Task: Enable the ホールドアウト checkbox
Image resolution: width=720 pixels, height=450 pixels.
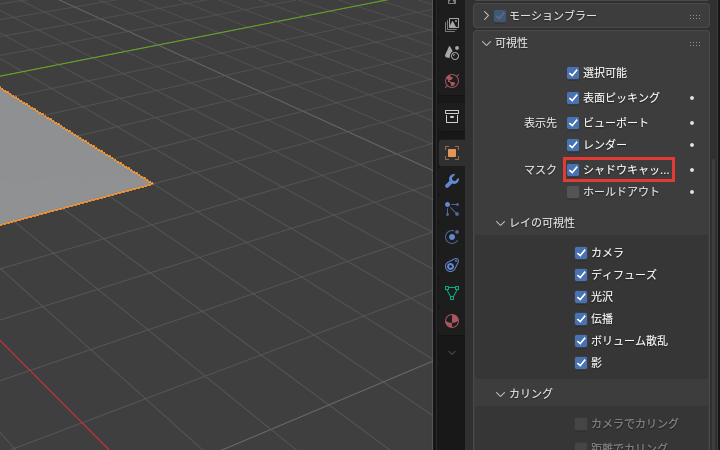Action: coord(573,192)
